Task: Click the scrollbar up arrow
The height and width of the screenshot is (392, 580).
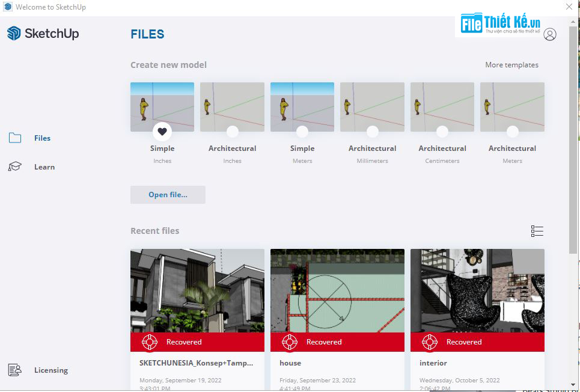Action: tap(573, 22)
